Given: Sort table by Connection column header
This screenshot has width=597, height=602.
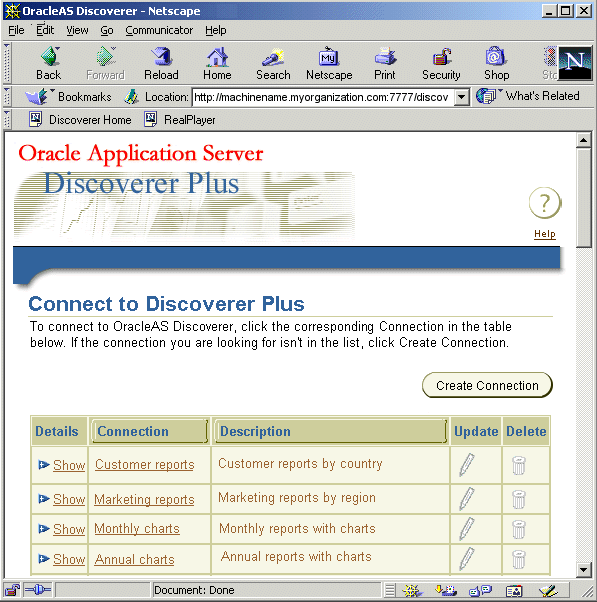Looking at the screenshot, I should (x=149, y=431).
